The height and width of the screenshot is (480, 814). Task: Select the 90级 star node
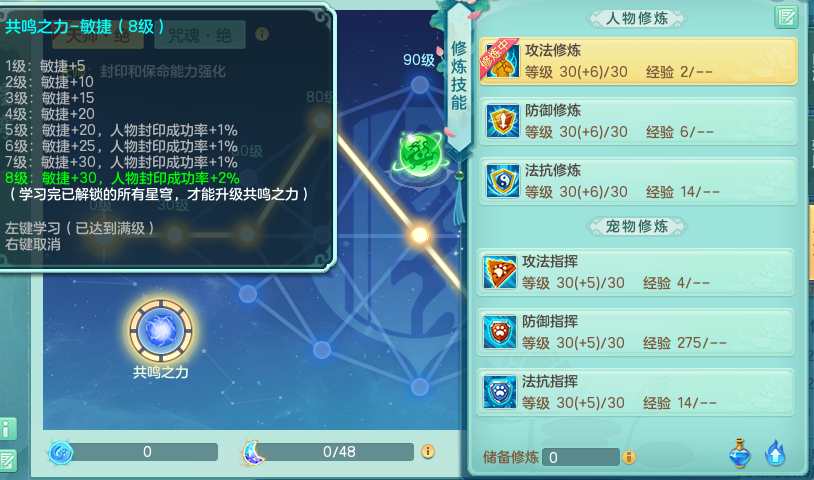(x=420, y=85)
